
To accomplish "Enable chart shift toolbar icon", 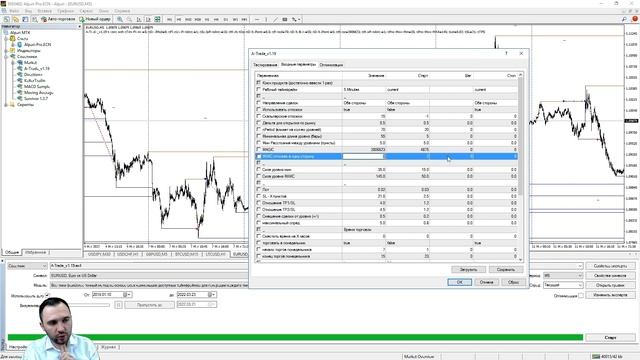I will pyautogui.click(x=139, y=19).
